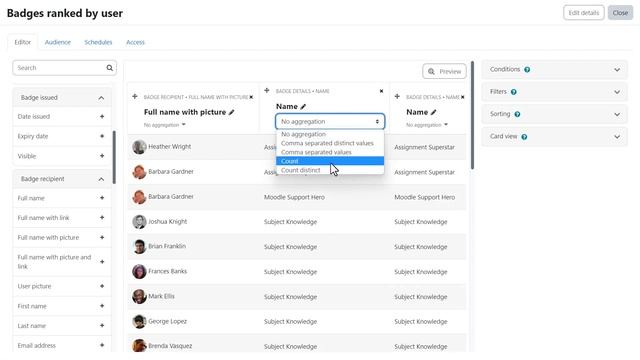
Task: Select the Count aggregation option
Action: 330,161
